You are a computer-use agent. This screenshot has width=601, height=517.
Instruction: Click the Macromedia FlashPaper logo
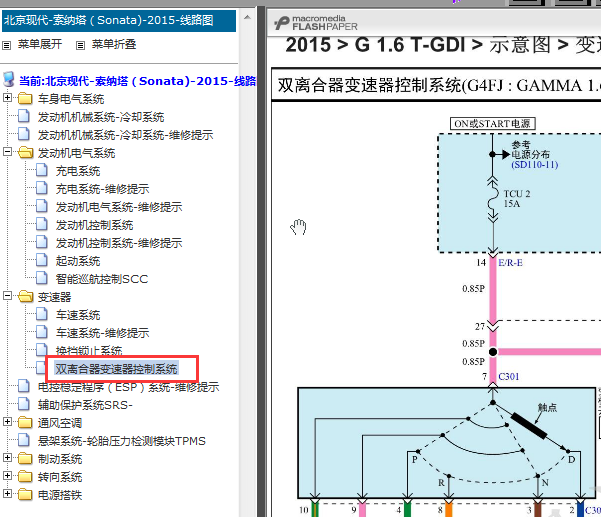315,23
